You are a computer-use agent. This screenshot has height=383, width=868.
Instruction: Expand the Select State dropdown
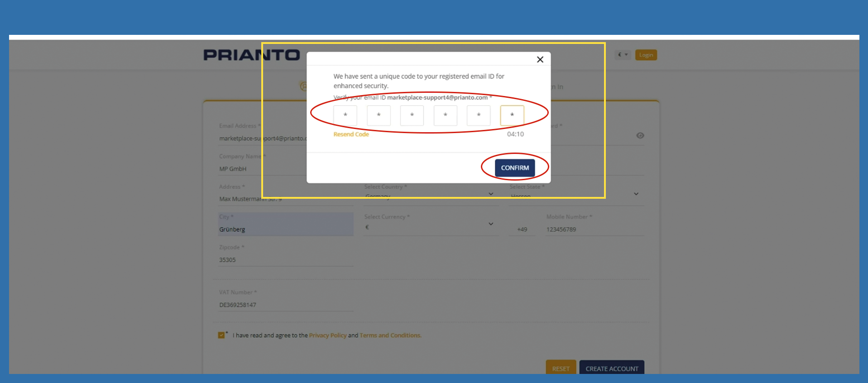pyautogui.click(x=636, y=194)
